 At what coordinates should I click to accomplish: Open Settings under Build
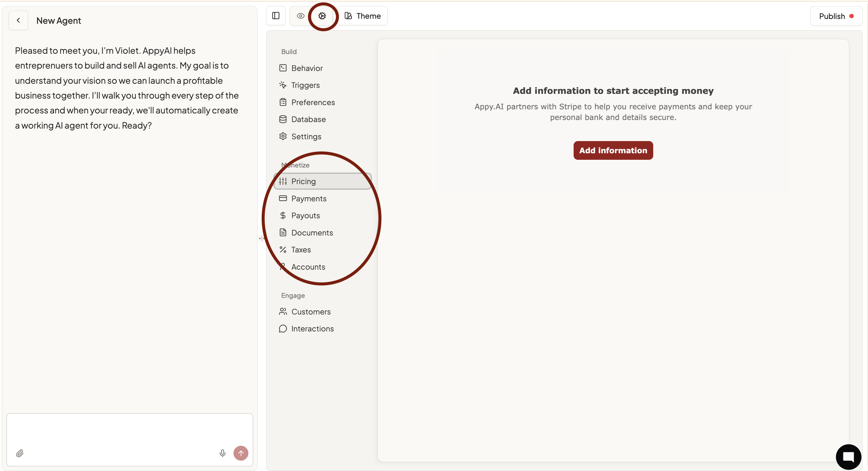tap(306, 136)
